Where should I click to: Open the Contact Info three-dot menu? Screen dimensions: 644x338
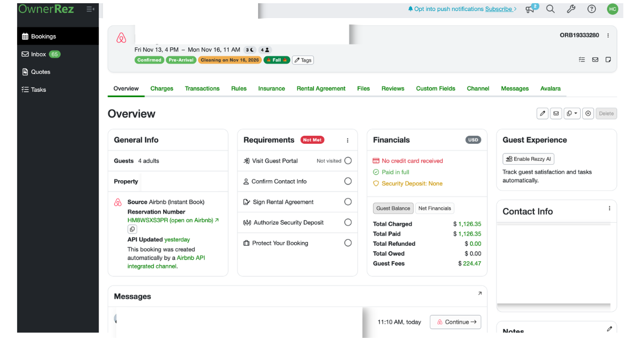pyautogui.click(x=609, y=208)
